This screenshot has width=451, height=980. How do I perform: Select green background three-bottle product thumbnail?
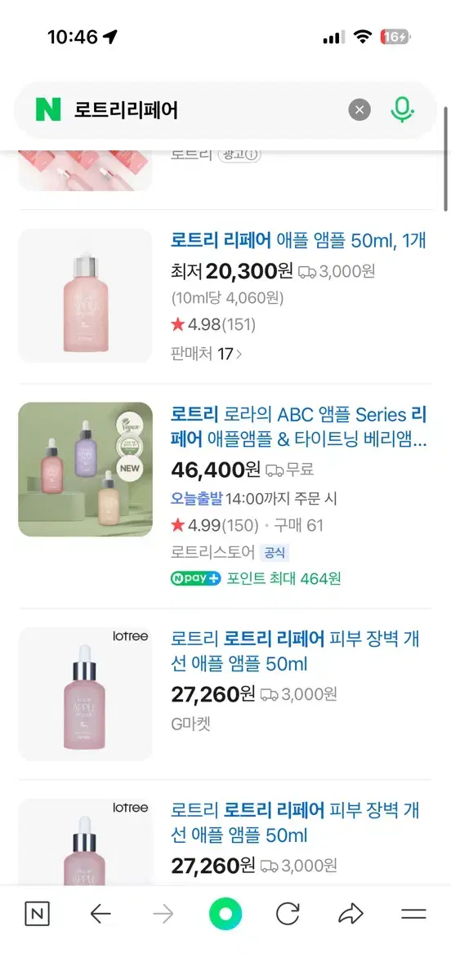[x=85, y=470]
